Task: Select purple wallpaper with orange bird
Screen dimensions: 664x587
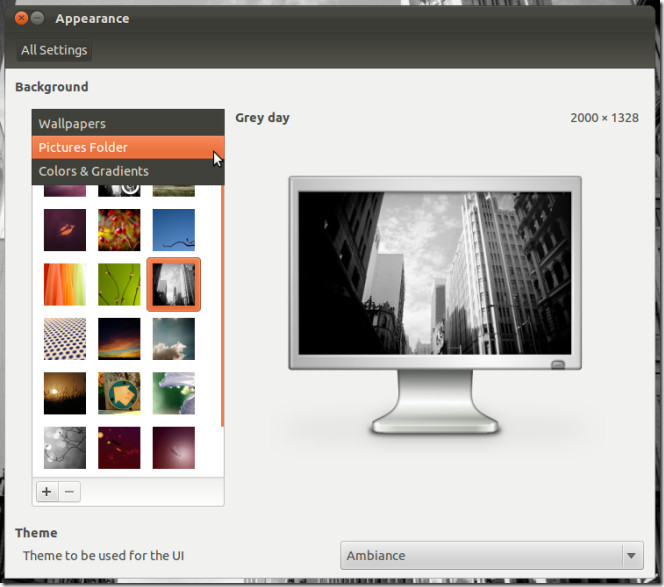Action: (x=65, y=230)
